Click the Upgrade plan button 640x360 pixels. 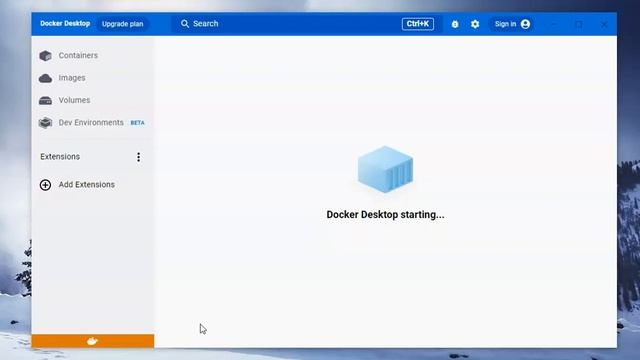[122, 24]
